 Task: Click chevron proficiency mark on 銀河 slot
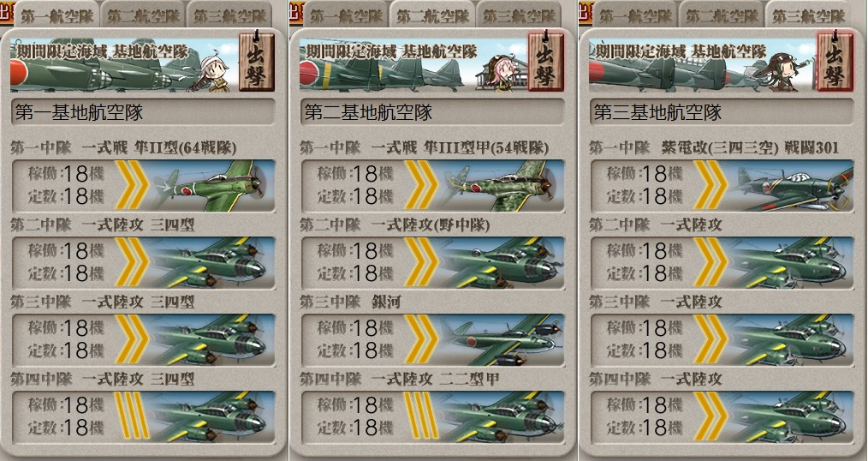[x=421, y=339]
